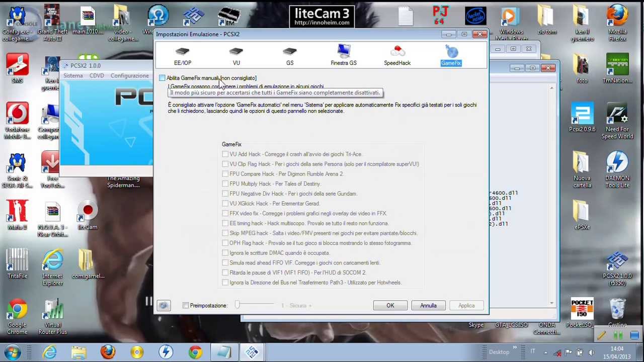This screenshot has width=644, height=362.
Task: Click the camera screenshot icon in dialog
Action: click(x=163, y=305)
